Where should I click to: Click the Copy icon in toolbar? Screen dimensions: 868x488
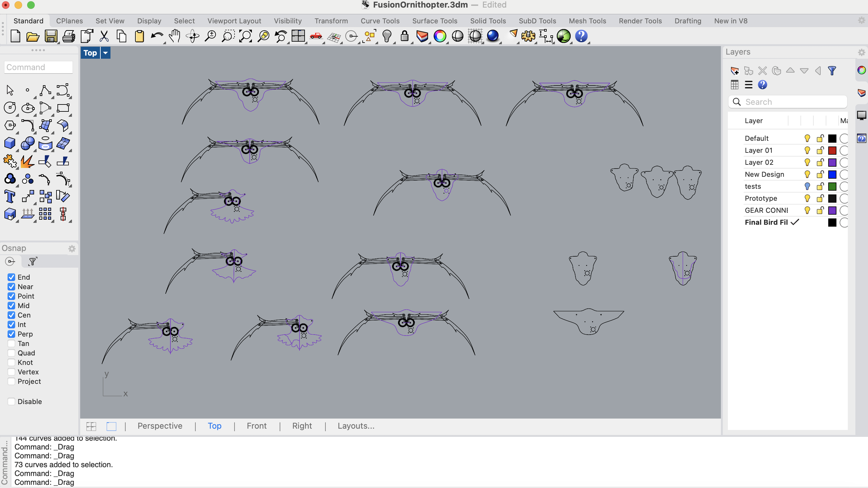pyautogui.click(x=122, y=36)
